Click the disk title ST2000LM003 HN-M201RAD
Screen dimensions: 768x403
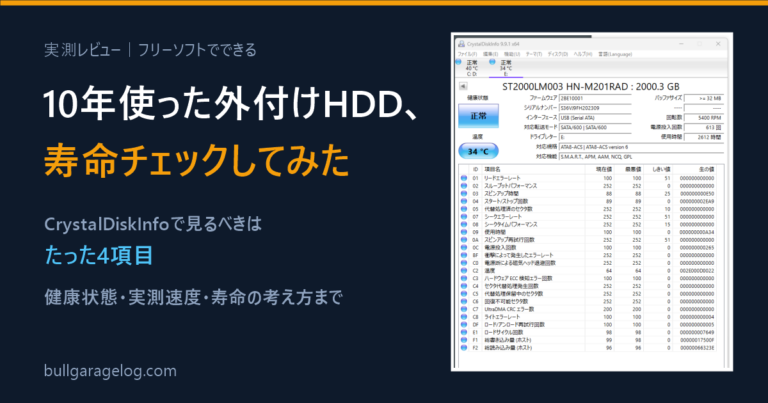coord(591,87)
